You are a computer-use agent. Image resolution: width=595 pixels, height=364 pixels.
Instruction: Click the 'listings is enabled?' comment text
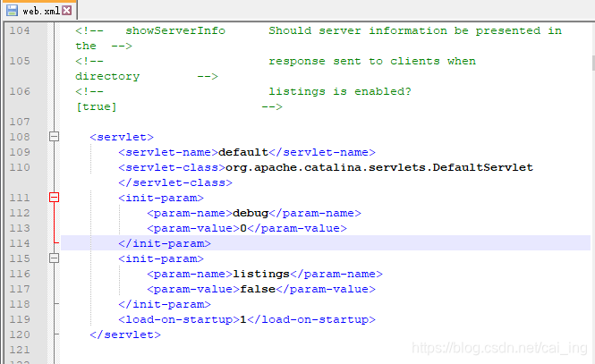[340, 91]
